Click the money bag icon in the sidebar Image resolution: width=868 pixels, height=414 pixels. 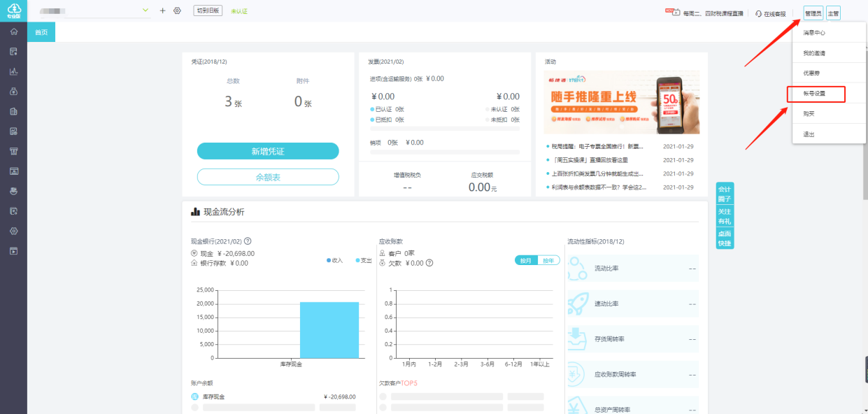[x=13, y=91]
